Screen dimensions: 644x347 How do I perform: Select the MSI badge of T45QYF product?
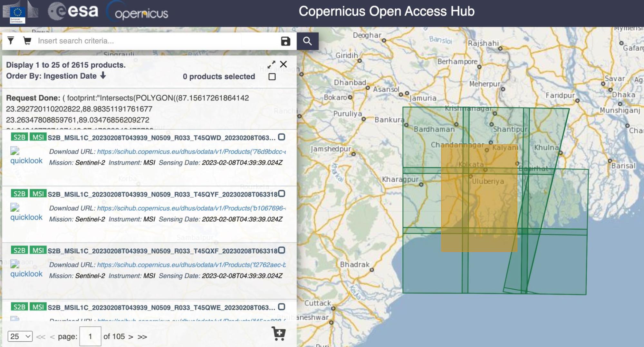(x=38, y=194)
